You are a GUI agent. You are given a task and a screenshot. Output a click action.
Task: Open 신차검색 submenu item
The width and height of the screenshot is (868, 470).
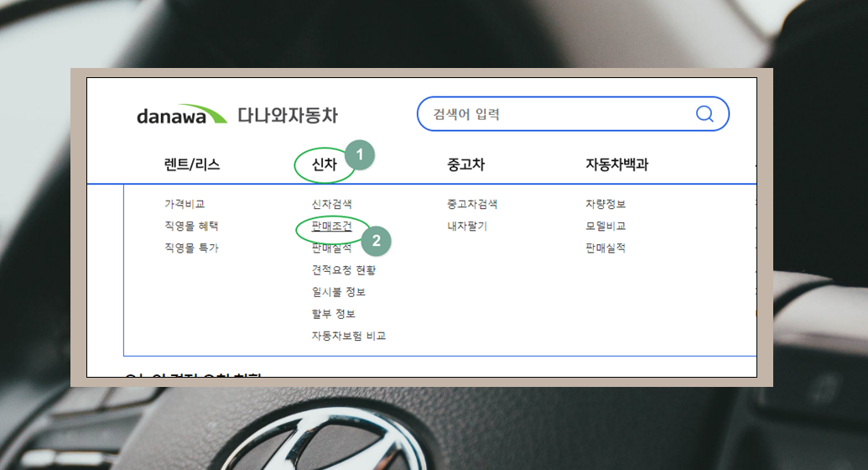[331, 204]
